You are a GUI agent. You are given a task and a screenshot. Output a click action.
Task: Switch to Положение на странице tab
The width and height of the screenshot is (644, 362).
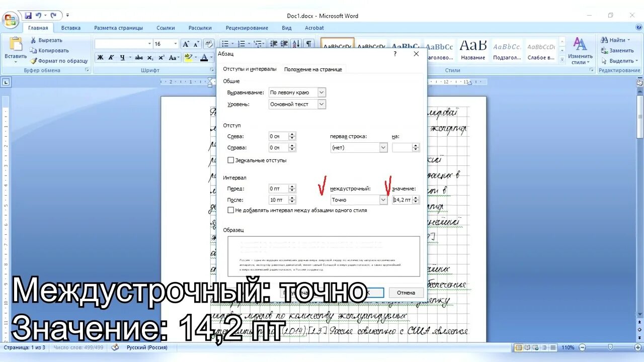313,69
